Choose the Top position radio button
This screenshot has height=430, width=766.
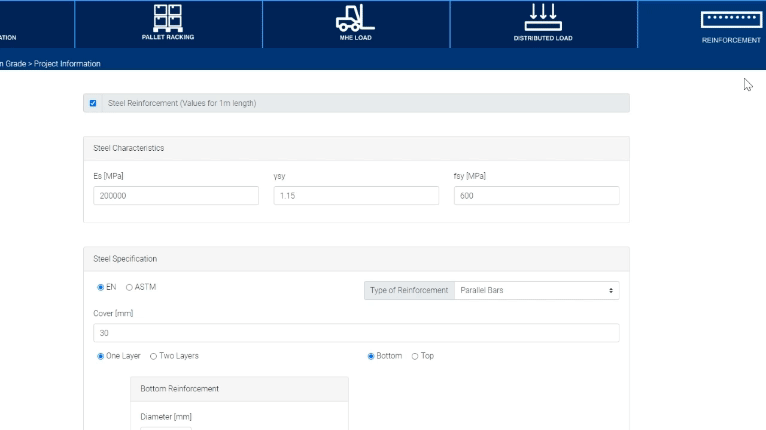[x=415, y=355]
